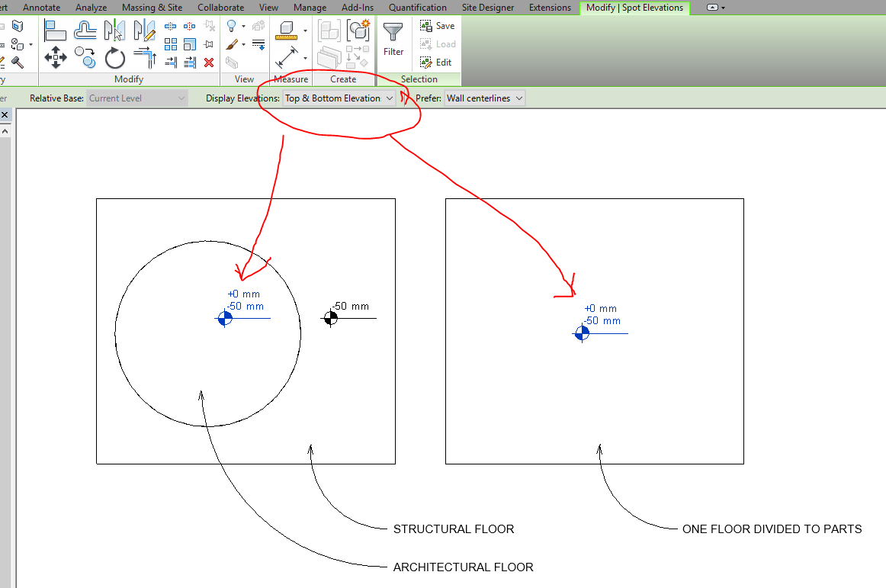
Task: Click the Scale tool icon
Action: (x=190, y=44)
